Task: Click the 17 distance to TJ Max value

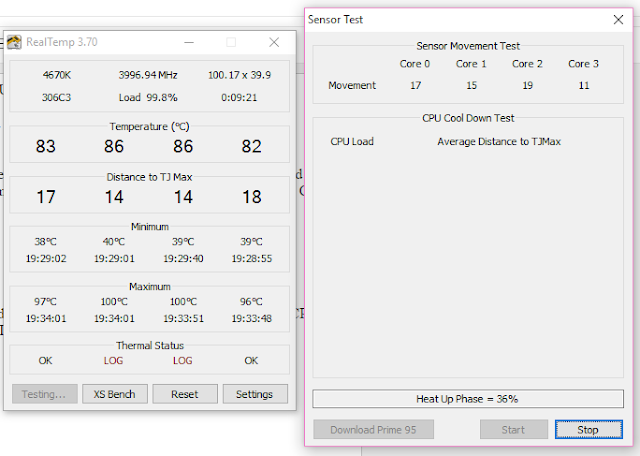Action: pyautogui.click(x=46, y=197)
